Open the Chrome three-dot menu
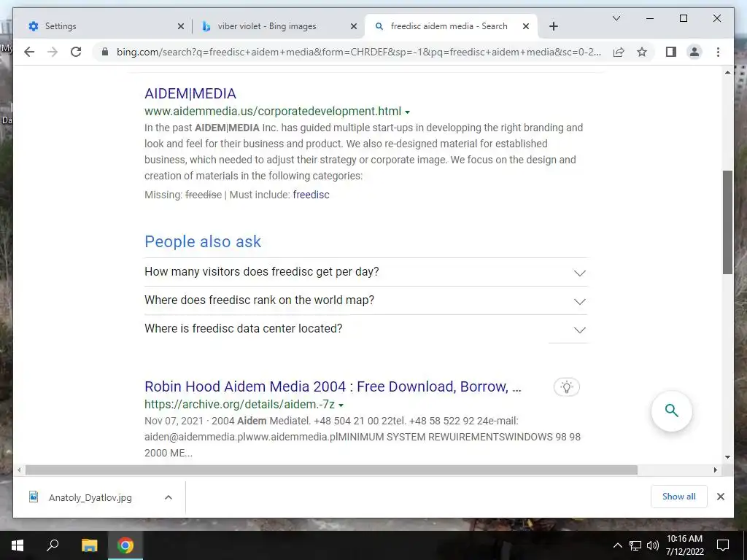The height and width of the screenshot is (560, 747). [718, 52]
